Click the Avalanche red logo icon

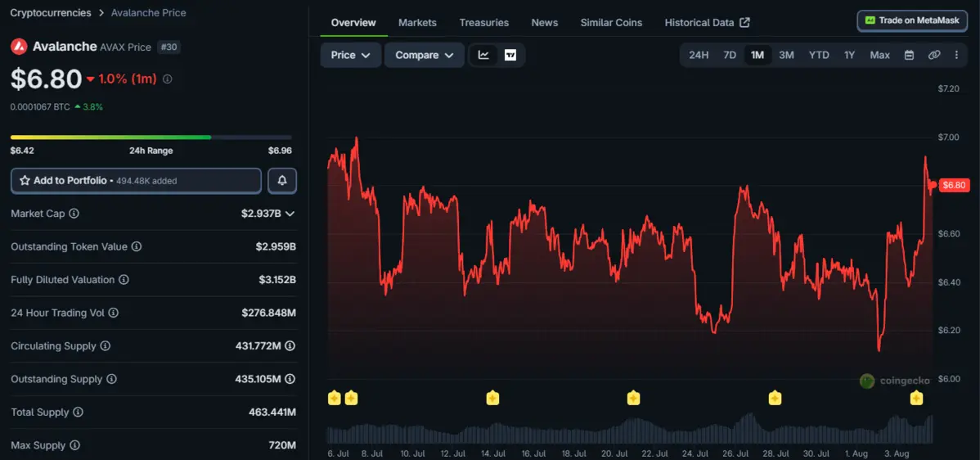(19, 47)
